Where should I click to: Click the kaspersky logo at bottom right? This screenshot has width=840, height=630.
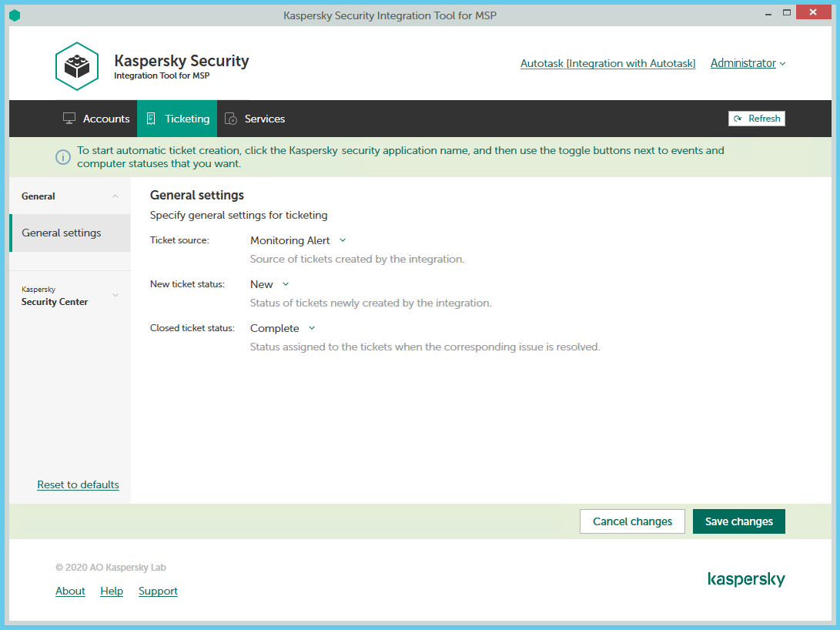[746, 579]
